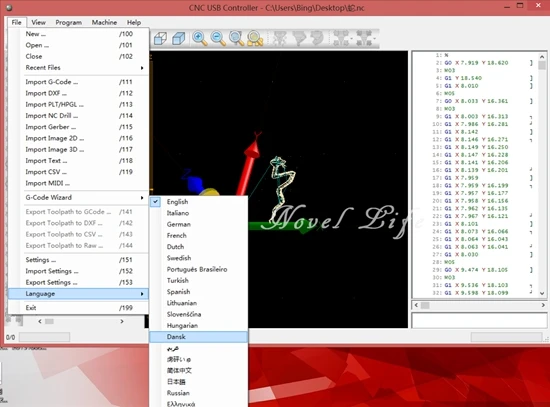Switch language to Spanish
Viewport: 550px width, 407px height.
tap(199, 292)
